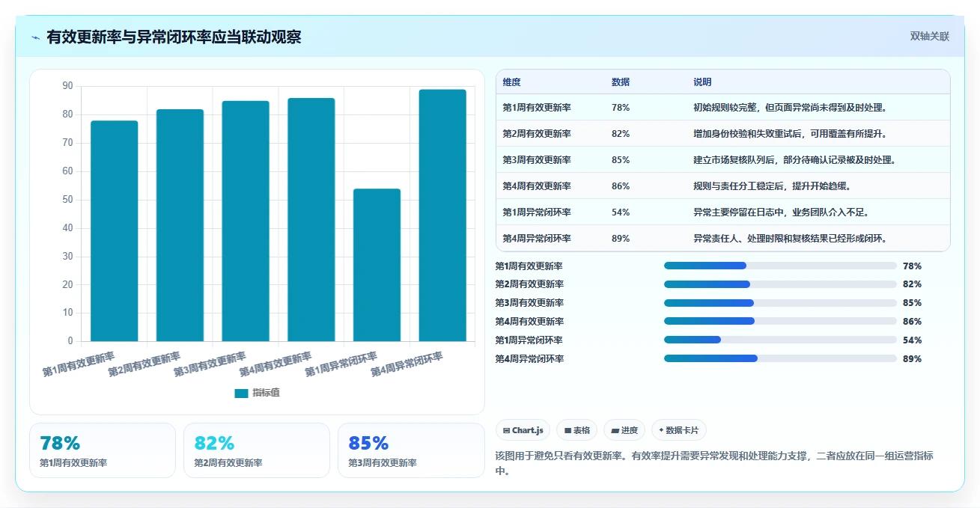Viewport: 980px width, 508px height.
Task: Click description 规则与责任分工稳定后,提升开始趋缓
Action: [772, 186]
